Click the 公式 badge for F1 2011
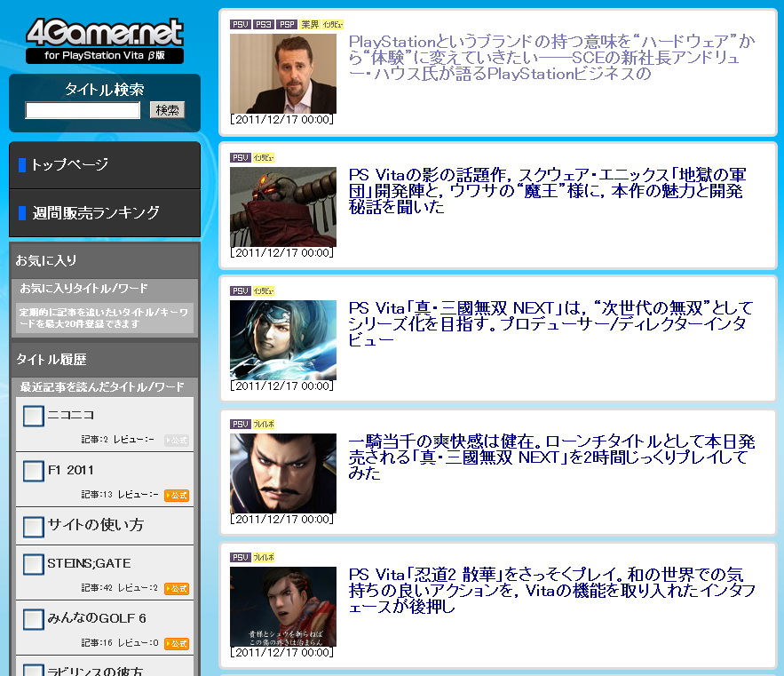The height and width of the screenshot is (676, 784). coord(177,496)
